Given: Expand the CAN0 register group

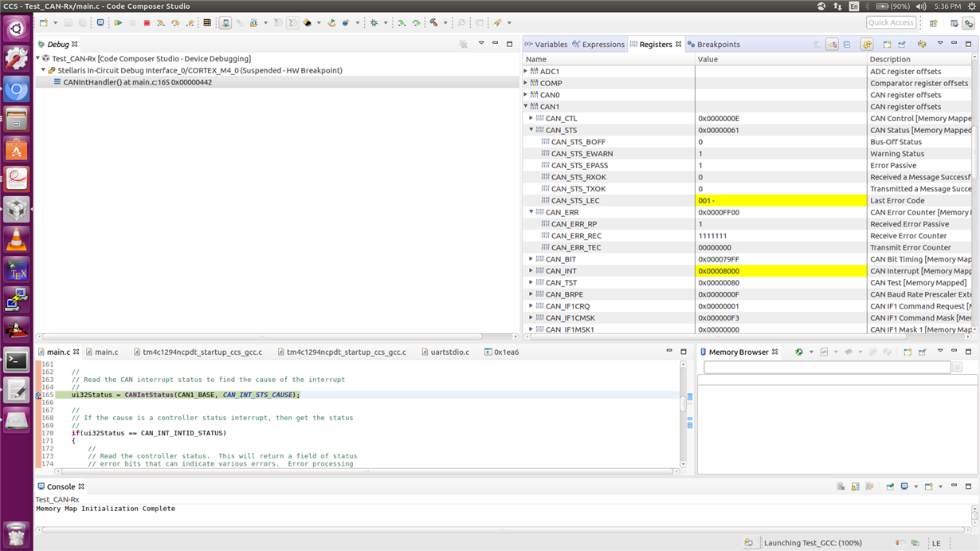Looking at the screenshot, I should [x=526, y=95].
